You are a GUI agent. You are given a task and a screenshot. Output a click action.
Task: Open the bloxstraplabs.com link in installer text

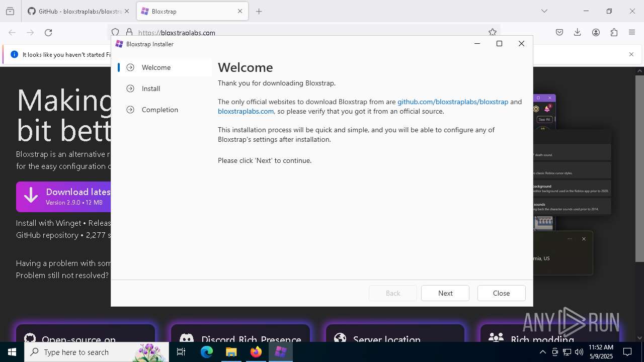246,111
